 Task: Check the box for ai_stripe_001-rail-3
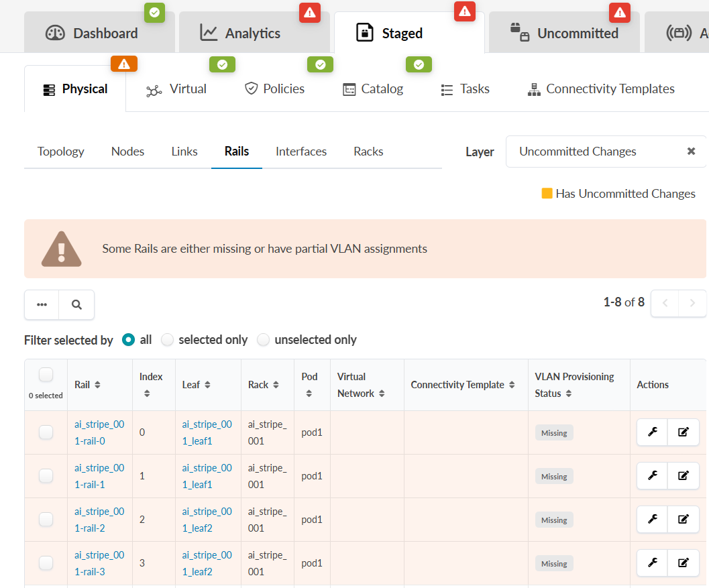[46, 563]
